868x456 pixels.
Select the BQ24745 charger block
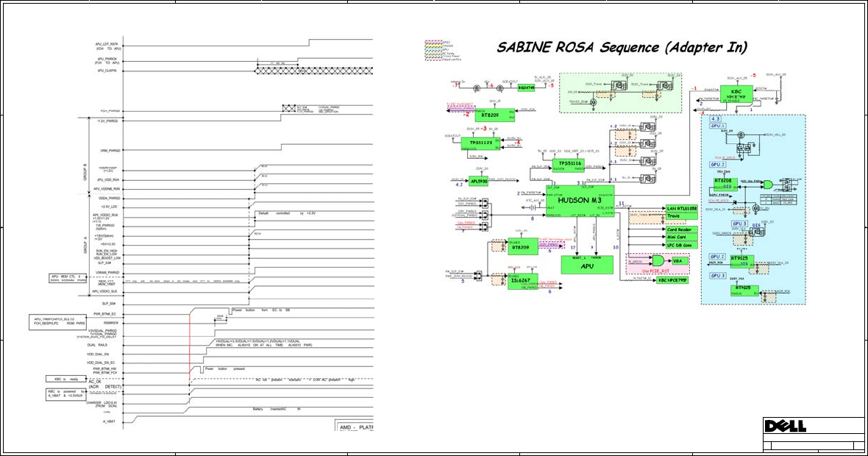click(525, 88)
